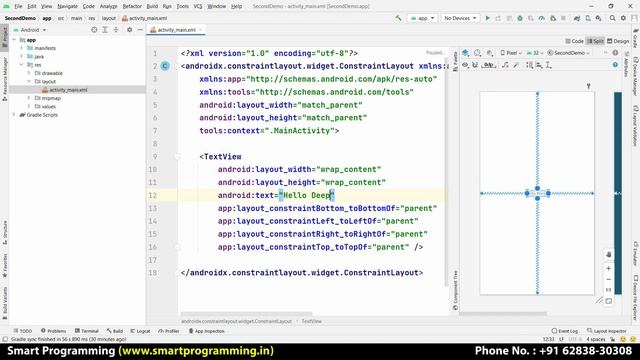Open the Device Manager toolbar icon
The width and height of the screenshot is (640, 360).
[x=588, y=18]
